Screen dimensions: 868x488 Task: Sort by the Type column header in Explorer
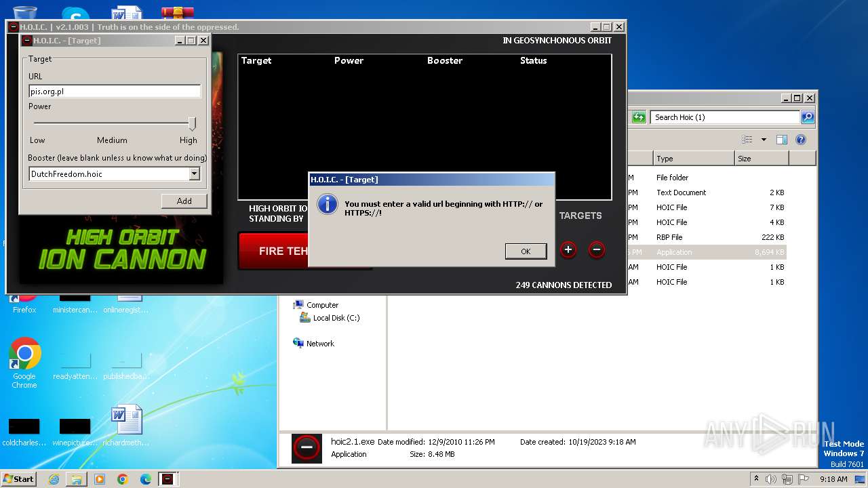(x=694, y=159)
